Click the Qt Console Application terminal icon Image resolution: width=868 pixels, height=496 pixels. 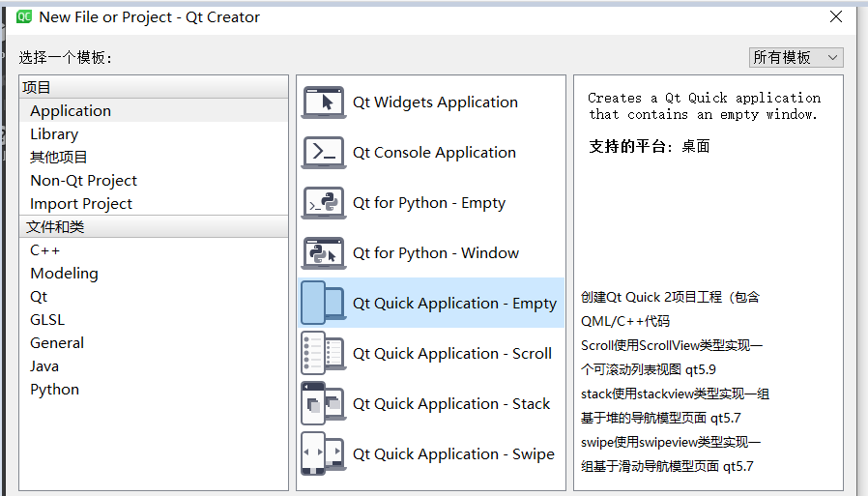tap(324, 152)
